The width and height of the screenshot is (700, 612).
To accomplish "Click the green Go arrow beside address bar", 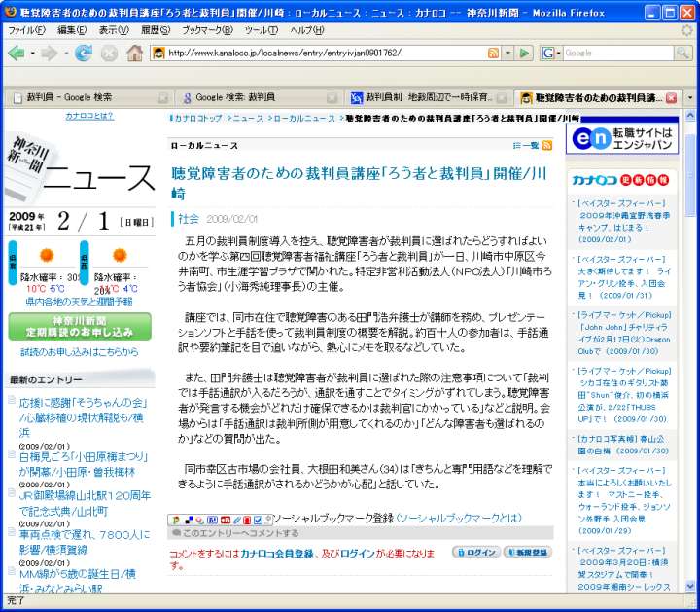I will click(525, 53).
